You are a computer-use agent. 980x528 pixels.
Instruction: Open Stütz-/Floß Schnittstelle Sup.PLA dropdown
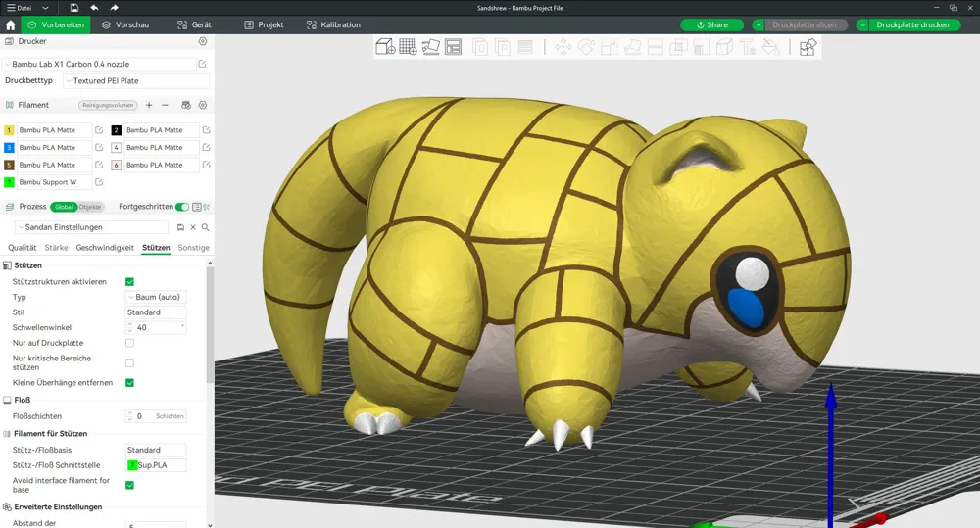pyautogui.click(x=156, y=465)
